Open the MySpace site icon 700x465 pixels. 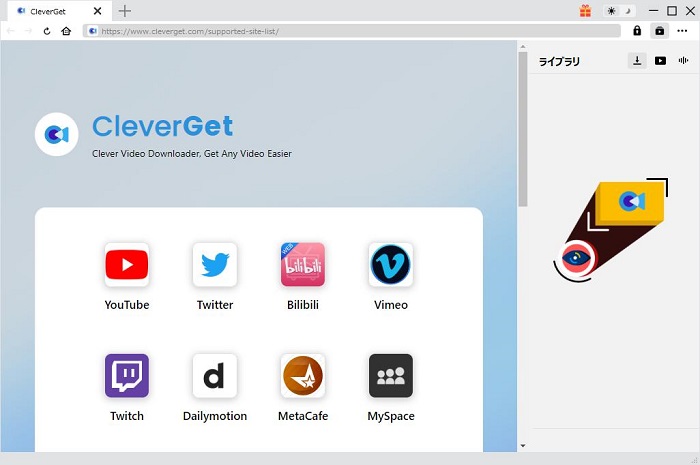[x=391, y=376]
